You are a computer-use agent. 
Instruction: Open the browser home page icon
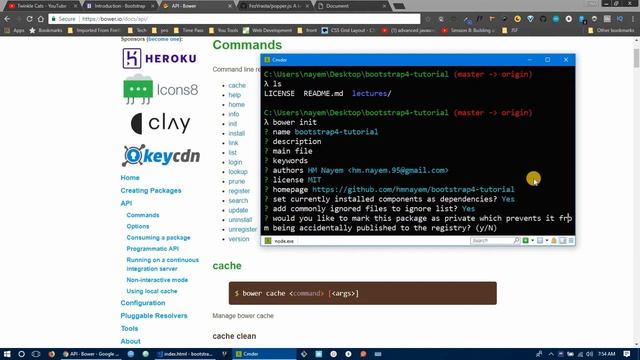41,19
